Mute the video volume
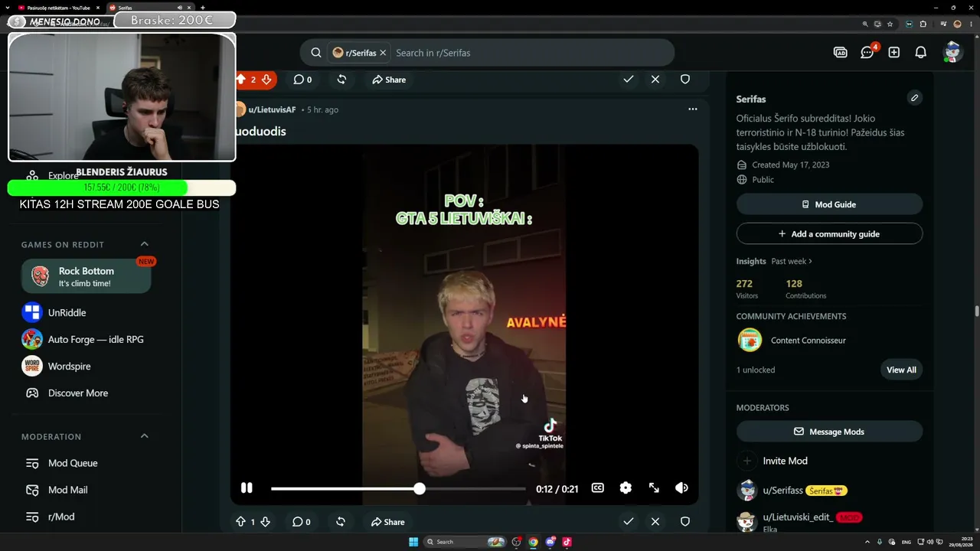The image size is (980, 551). (x=681, y=488)
